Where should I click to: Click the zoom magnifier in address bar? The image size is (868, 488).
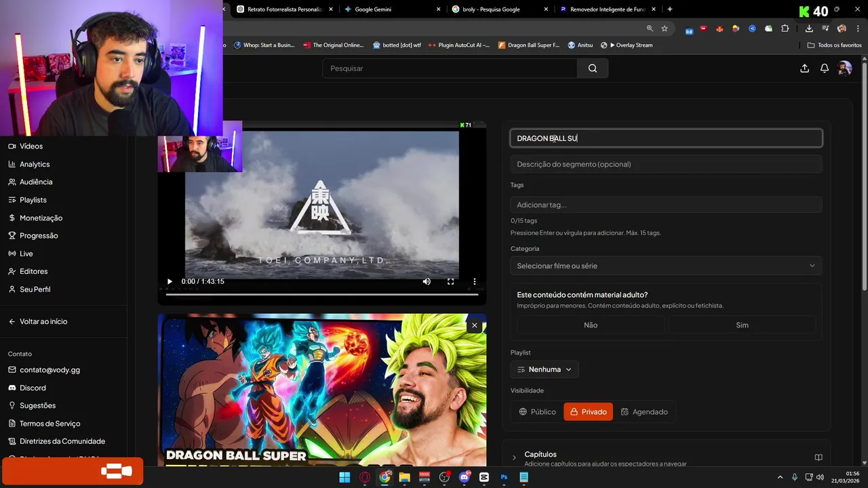tap(650, 28)
